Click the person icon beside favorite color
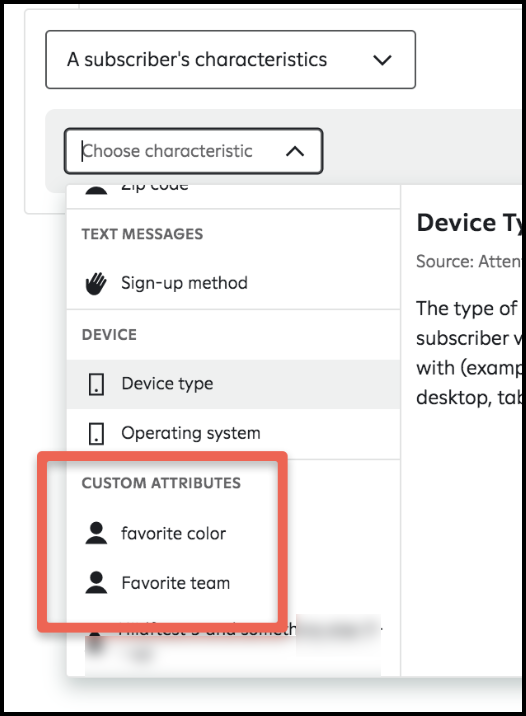Screen dimensions: 526x716 coord(96,533)
